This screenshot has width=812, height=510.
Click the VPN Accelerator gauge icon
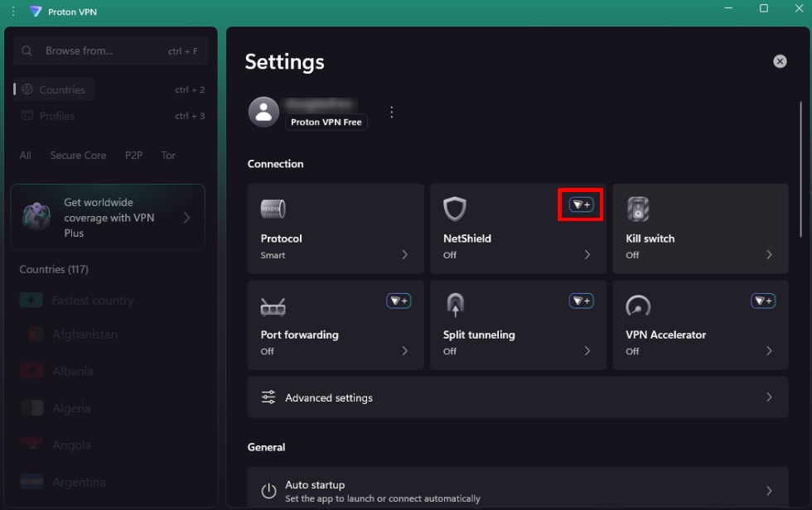(637, 306)
